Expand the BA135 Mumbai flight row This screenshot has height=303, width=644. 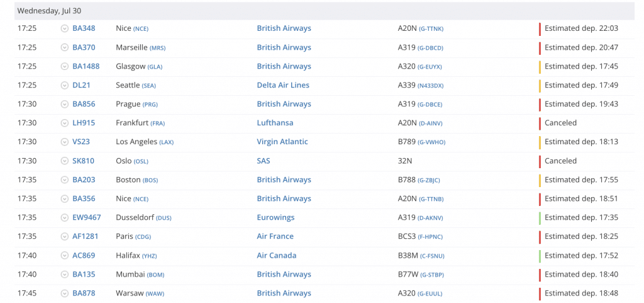(x=64, y=274)
